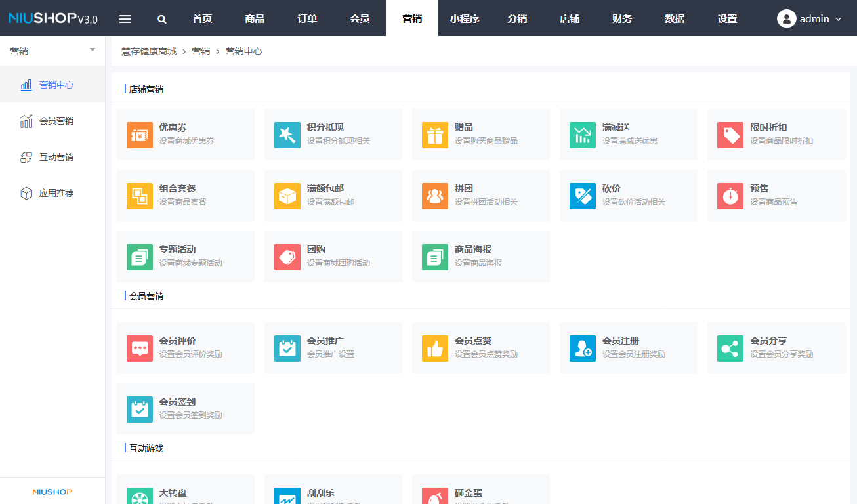Select the presale (预售) timer icon
This screenshot has height=504, width=857.
point(730,196)
